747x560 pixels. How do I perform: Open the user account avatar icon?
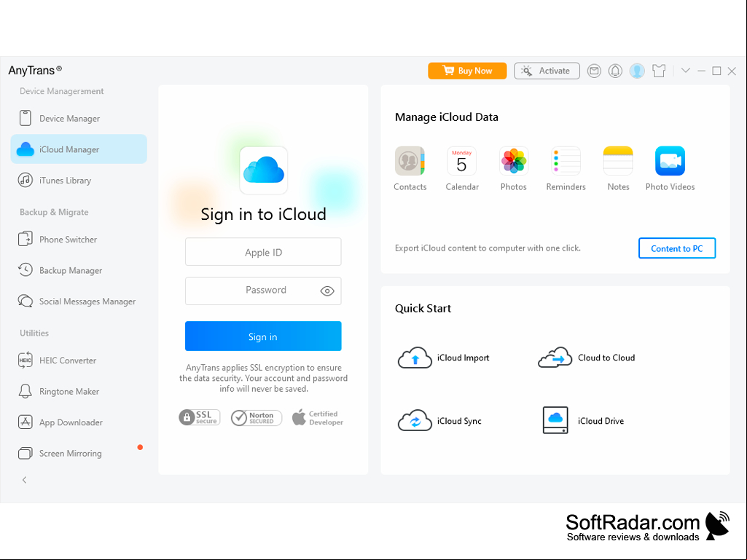(637, 71)
